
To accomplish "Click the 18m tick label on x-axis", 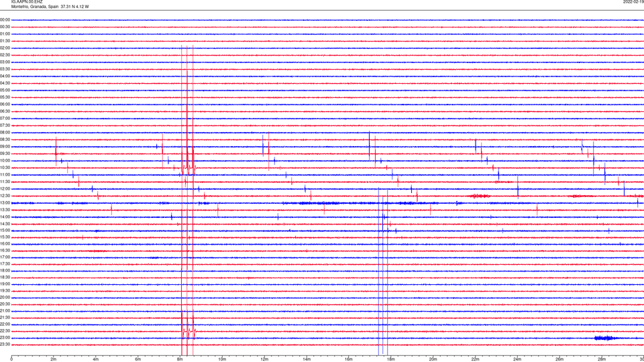I will (390, 359).
